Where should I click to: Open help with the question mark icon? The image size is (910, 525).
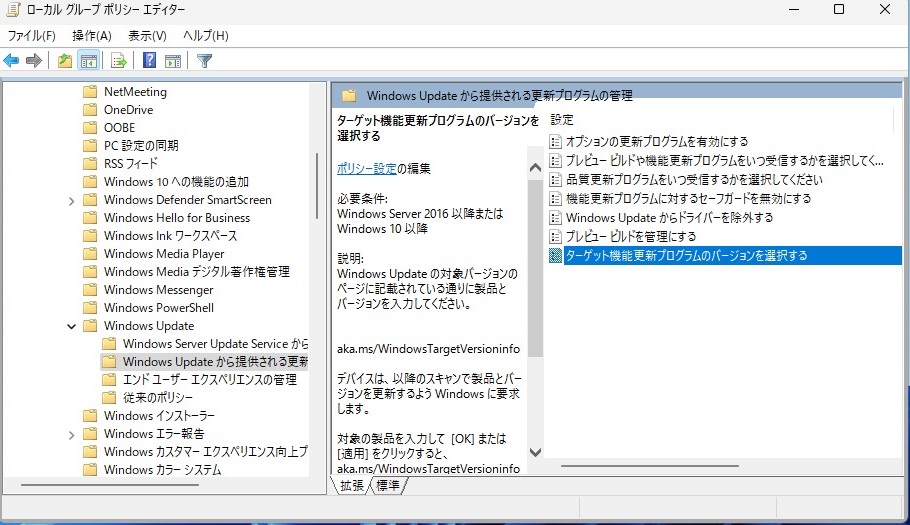tap(149, 61)
